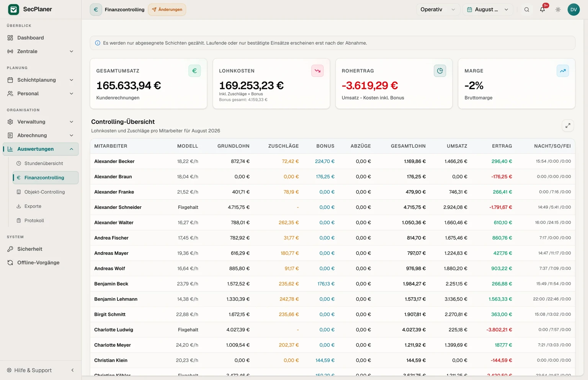Viewport: 588px width, 380px height.
Task: Open Sicherheit page
Action: pyautogui.click(x=41, y=249)
